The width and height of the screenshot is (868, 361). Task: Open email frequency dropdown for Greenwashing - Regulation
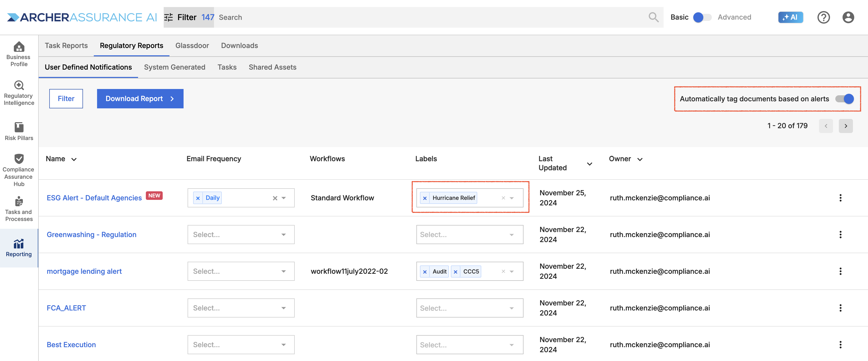pos(241,235)
